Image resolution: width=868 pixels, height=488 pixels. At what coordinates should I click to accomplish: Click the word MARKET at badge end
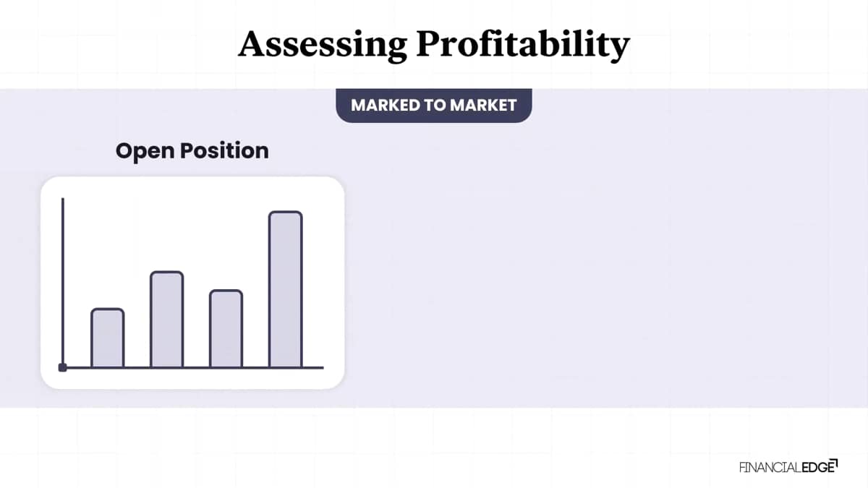click(x=483, y=105)
